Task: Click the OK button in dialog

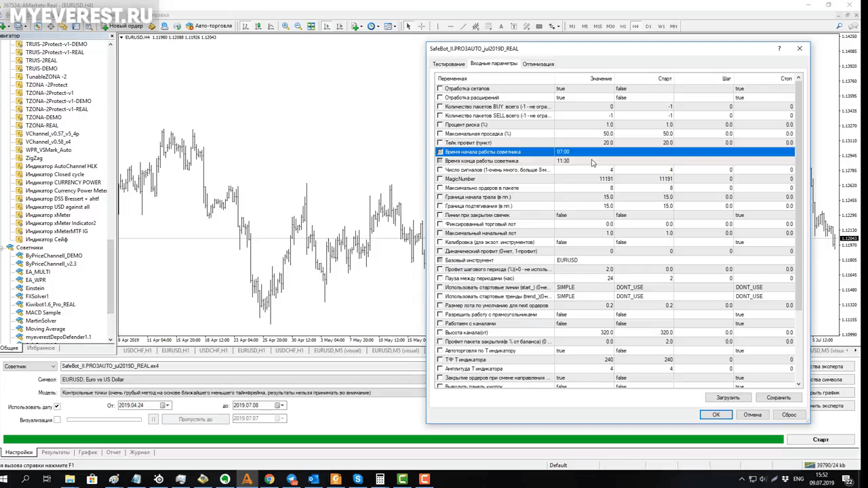Action: 716,415
